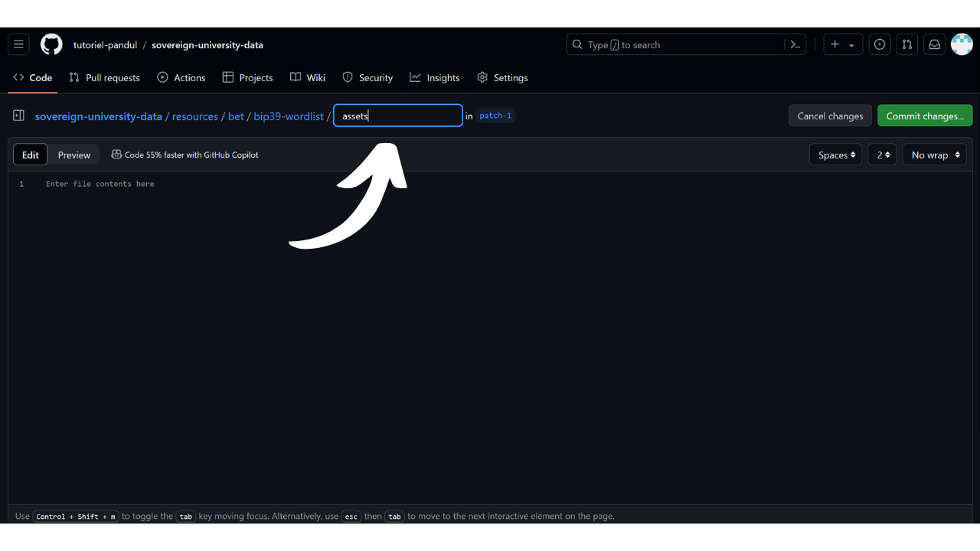Viewport: 980px width, 551px height.
Task: Open the No wrap line mode dropdown
Action: (935, 155)
